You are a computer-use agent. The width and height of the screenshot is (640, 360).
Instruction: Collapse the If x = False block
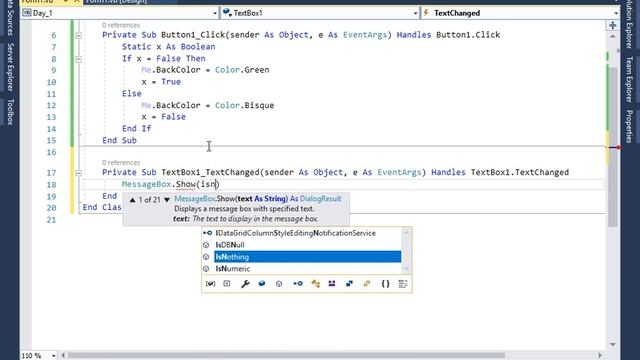[x=78, y=59]
